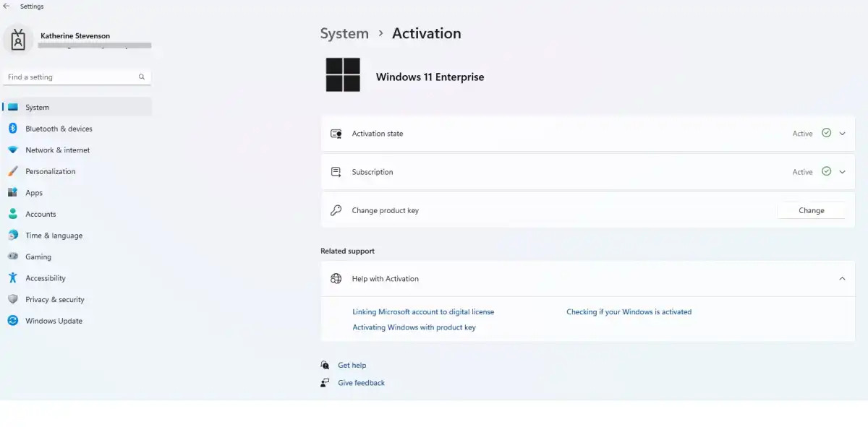868x427 pixels.
Task: Select the Accounts icon in the sidebar
Action: (x=13, y=214)
